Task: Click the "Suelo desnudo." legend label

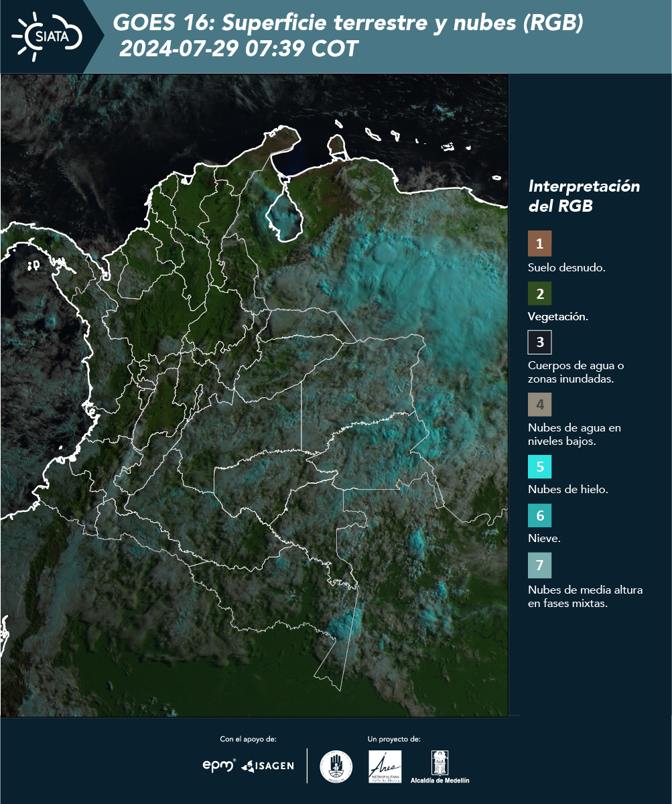Action: click(x=567, y=268)
